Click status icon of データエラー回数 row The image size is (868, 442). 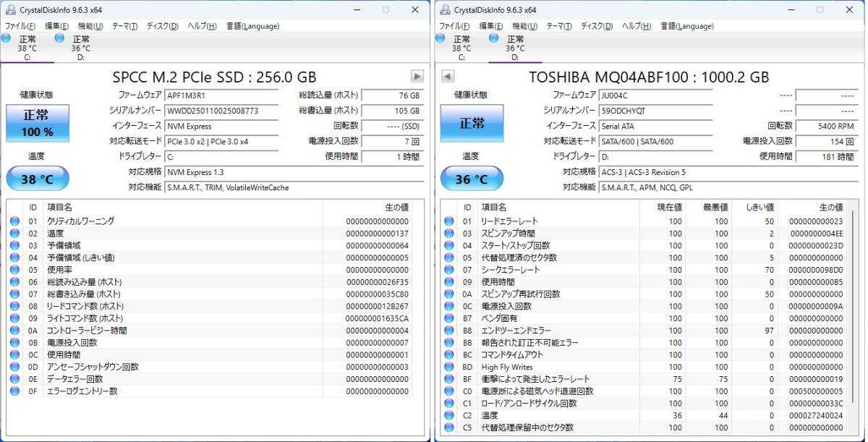14,379
